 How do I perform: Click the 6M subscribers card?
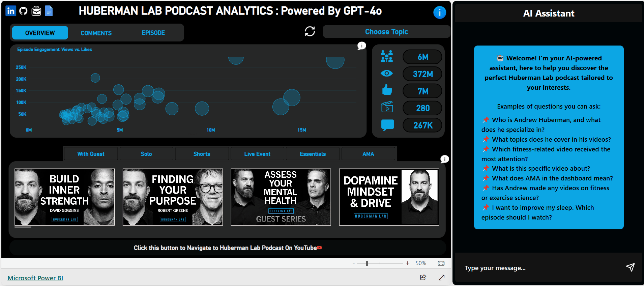[x=422, y=57]
